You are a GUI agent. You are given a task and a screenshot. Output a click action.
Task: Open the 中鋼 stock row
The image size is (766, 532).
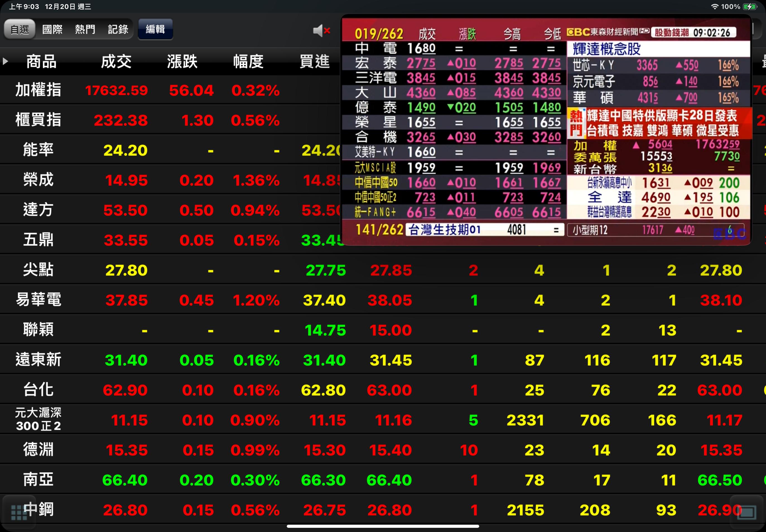click(x=383, y=510)
